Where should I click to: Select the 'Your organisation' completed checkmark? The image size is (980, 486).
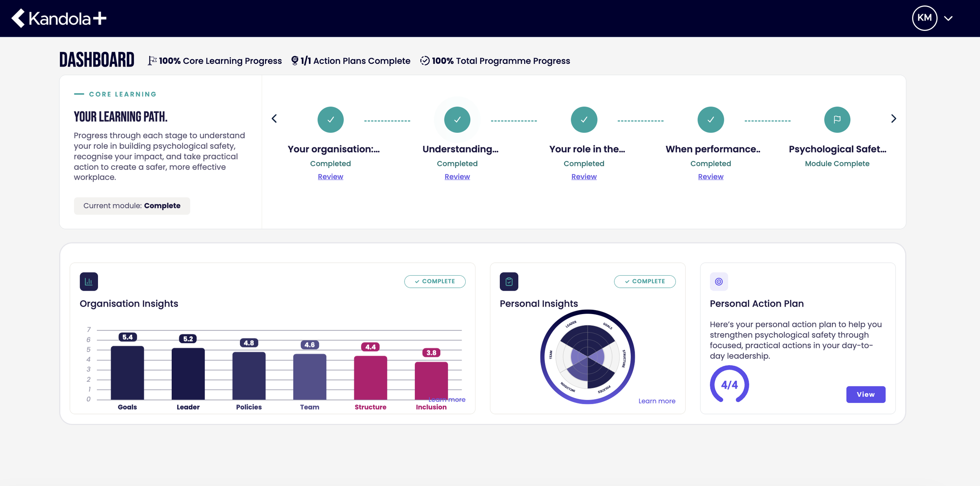(330, 119)
